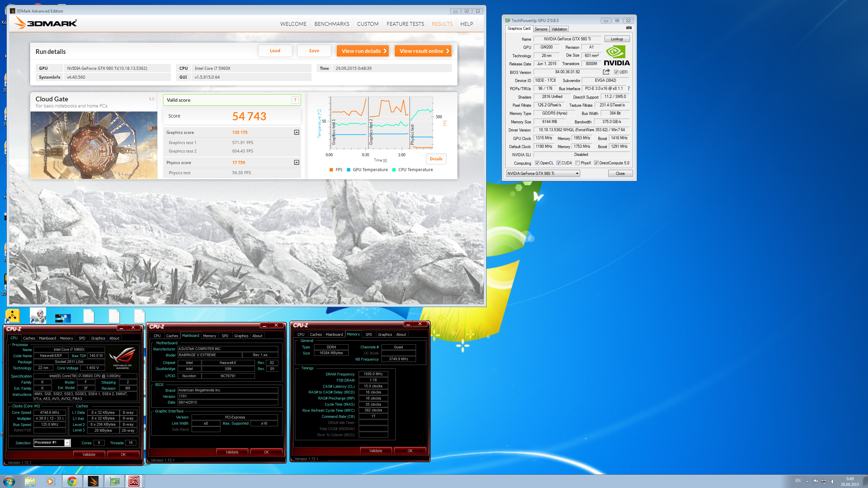Open SPD tab in middle CPU-Z window
Screen dimensions: 868x488
coord(225,336)
